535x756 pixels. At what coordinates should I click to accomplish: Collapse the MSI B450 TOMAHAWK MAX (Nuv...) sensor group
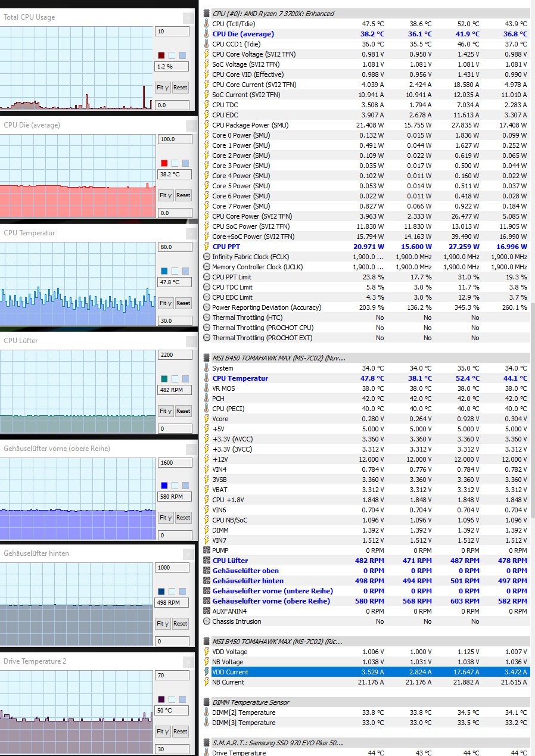[x=207, y=358]
